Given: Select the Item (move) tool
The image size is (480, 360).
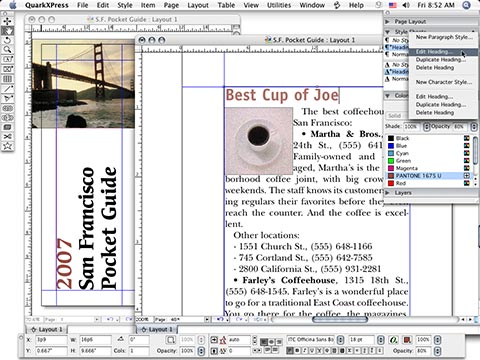Looking at the screenshot, I should [x=7, y=22].
